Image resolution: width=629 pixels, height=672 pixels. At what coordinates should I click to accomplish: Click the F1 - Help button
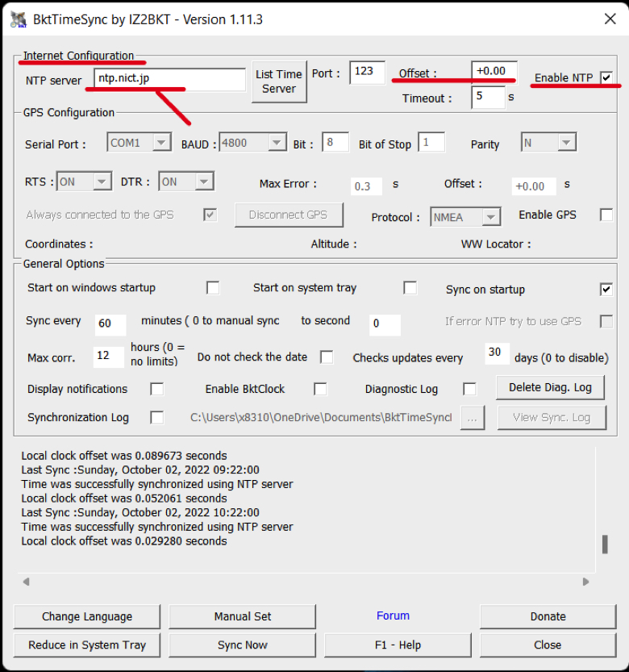pos(398,645)
